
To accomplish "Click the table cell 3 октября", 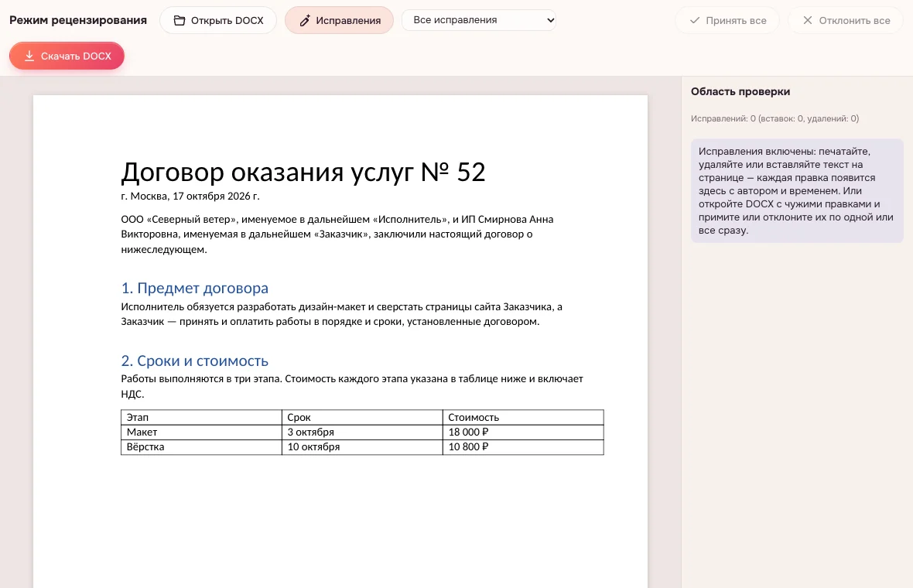I will point(362,432).
